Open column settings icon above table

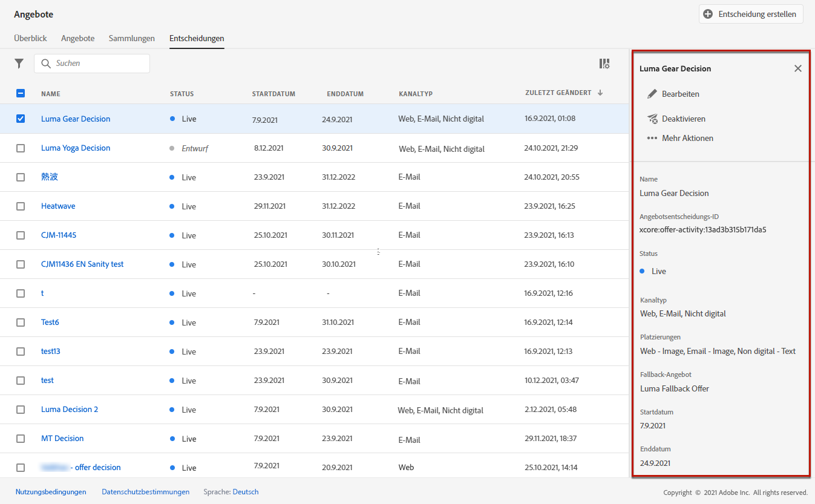click(x=604, y=64)
